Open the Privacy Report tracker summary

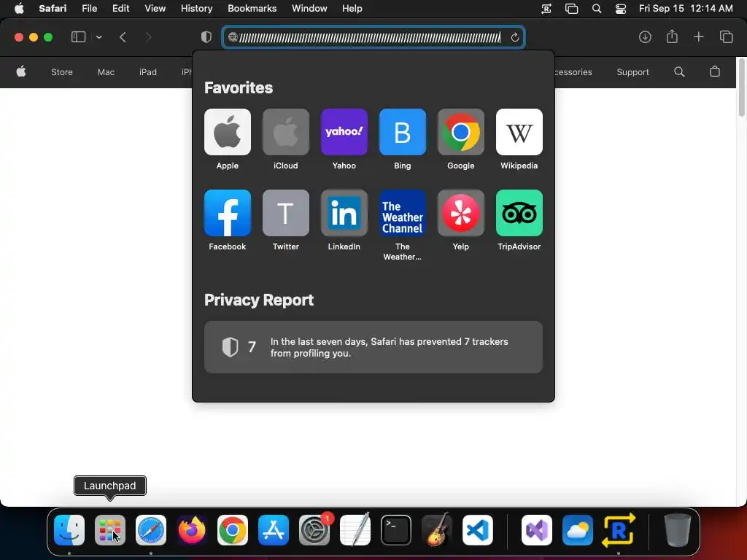(373, 347)
